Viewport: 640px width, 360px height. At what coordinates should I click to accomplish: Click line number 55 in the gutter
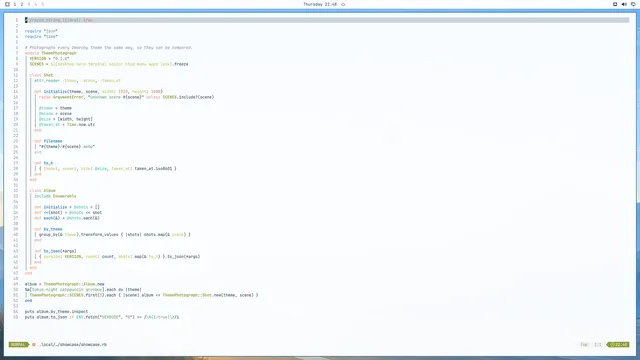point(16,317)
